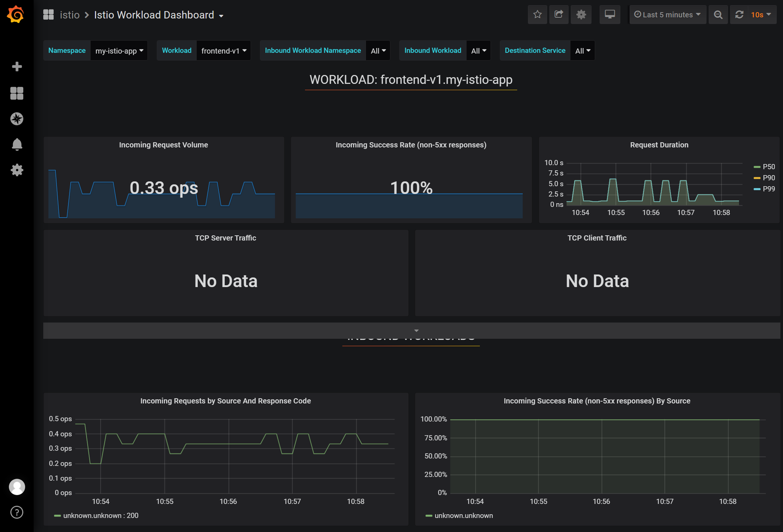
Task: Share the dashboard via share icon
Action: [x=559, y=15]
